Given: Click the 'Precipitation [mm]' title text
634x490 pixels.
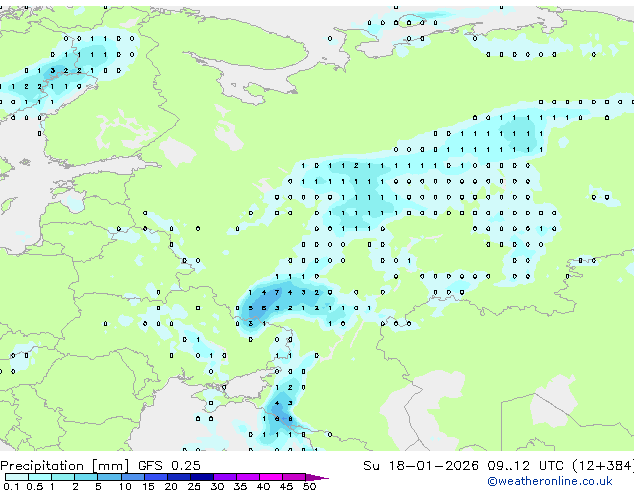Looking at the screenshot, I should pyautogui.click(x=65, y=466).
